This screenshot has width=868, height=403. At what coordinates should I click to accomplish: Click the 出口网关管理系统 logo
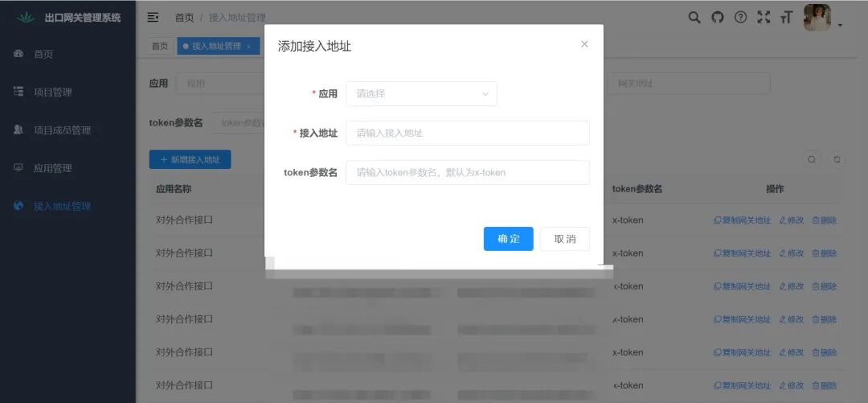click(x=26, y=18)
